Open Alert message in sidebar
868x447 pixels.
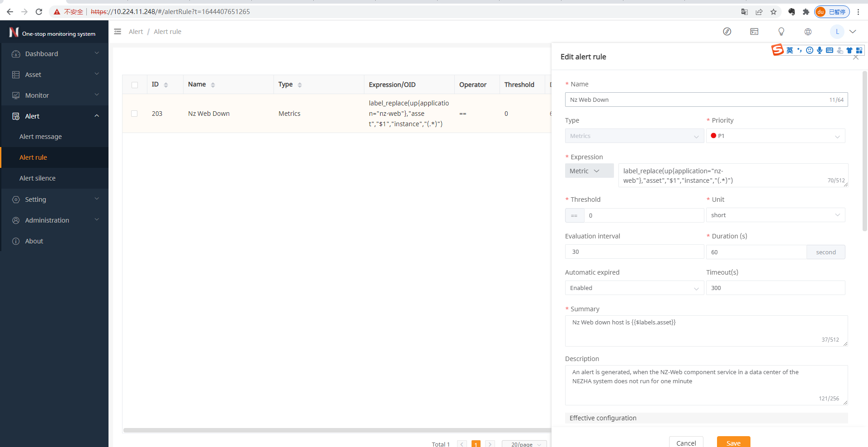coord(41,137)
